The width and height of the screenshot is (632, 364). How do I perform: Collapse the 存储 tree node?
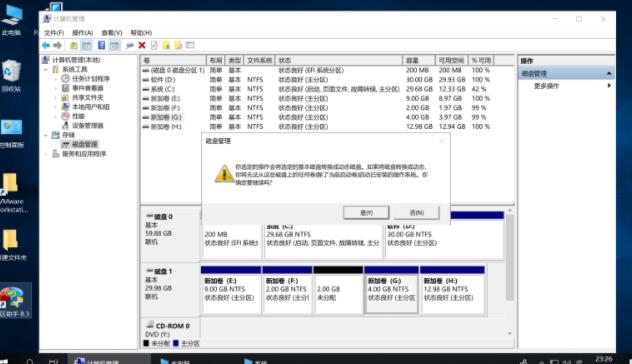[46, 135]
